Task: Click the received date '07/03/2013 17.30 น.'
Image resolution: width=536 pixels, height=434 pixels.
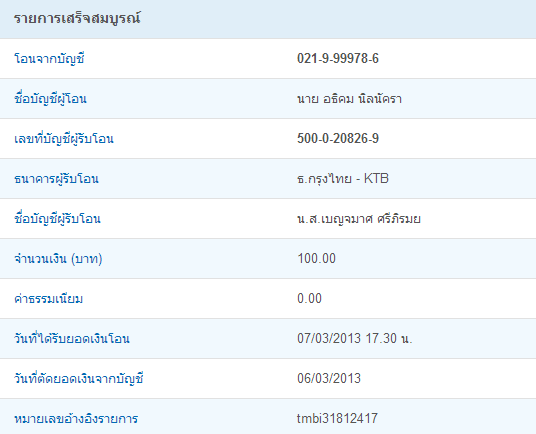Action: tap(354, 338)
